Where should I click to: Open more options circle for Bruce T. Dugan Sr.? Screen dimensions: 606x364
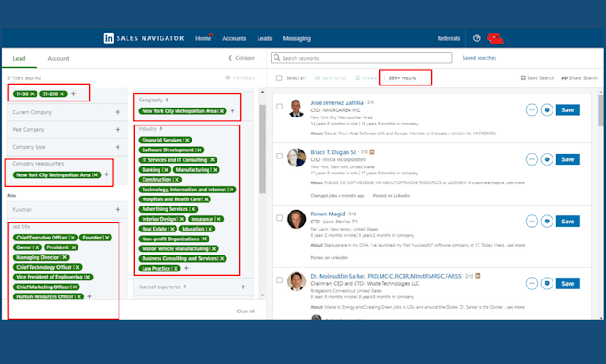click(532, 159)
